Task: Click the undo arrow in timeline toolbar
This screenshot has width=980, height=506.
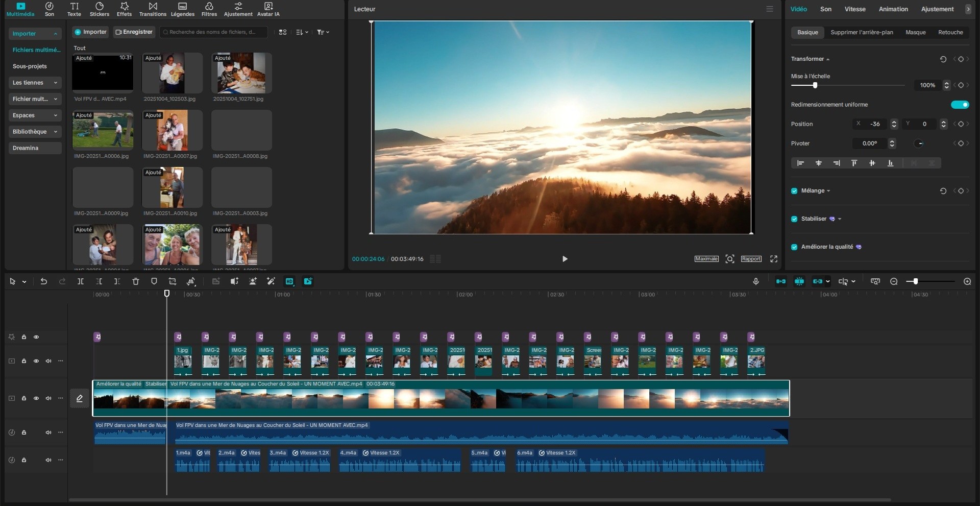Action: coord(44,281)
